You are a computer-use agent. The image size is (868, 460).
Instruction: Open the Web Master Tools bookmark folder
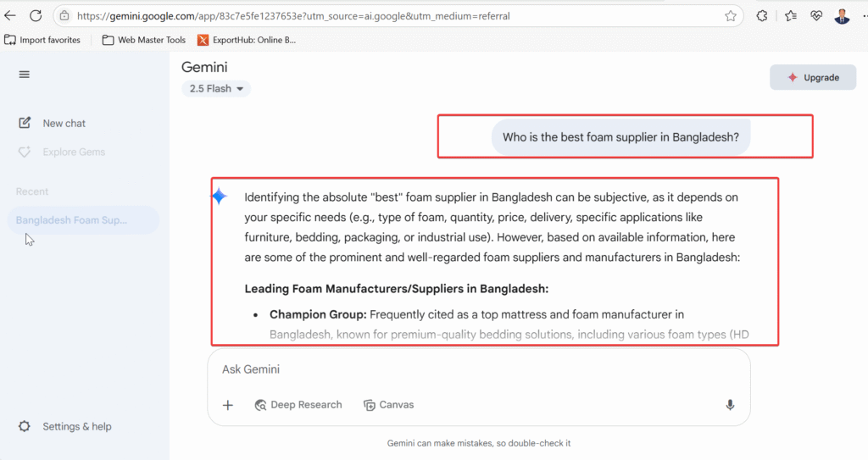(x=144, y=40)
